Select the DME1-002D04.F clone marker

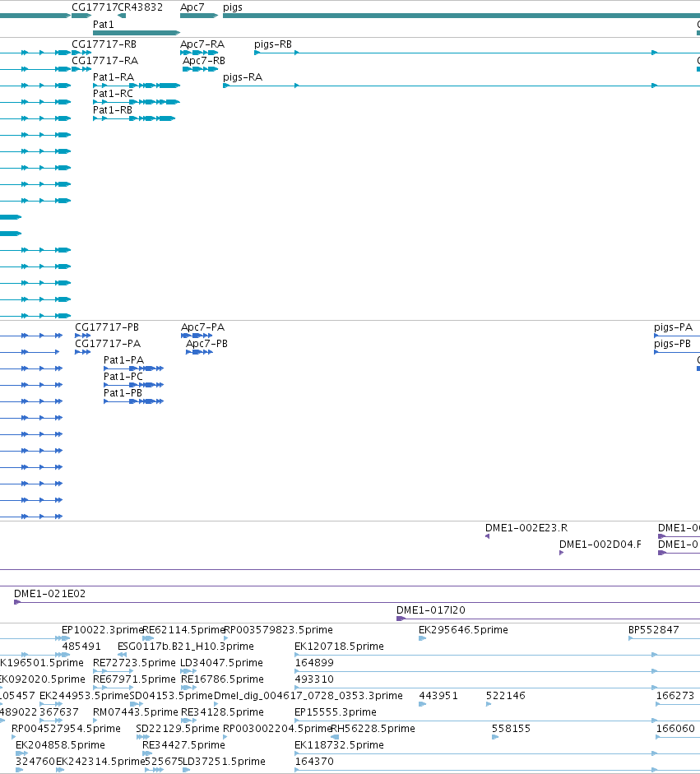(561, 553)
